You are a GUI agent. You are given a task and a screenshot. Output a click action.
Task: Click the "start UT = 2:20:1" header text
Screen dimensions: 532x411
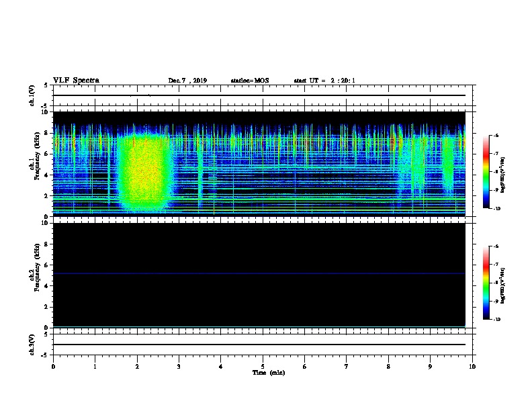[x=324, y=81]
